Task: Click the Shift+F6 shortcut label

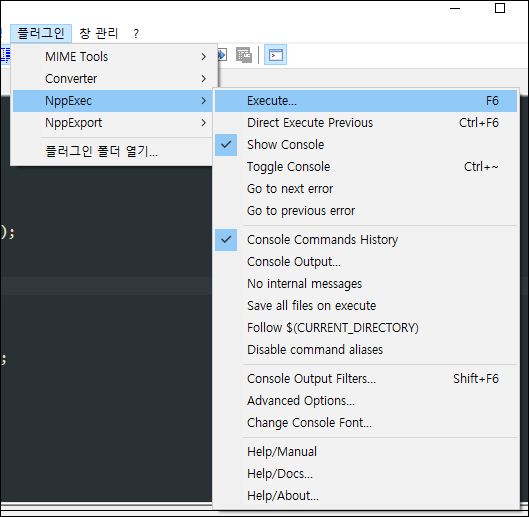Action: pos(476,379)
